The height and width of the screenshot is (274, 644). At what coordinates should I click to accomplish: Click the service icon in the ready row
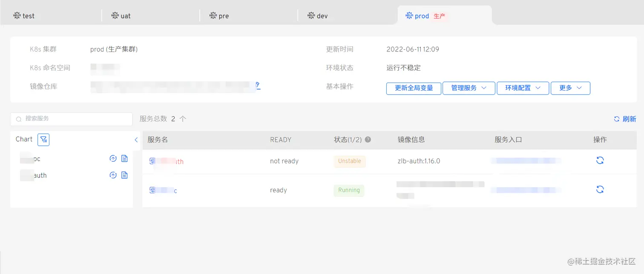click(152, 190)
